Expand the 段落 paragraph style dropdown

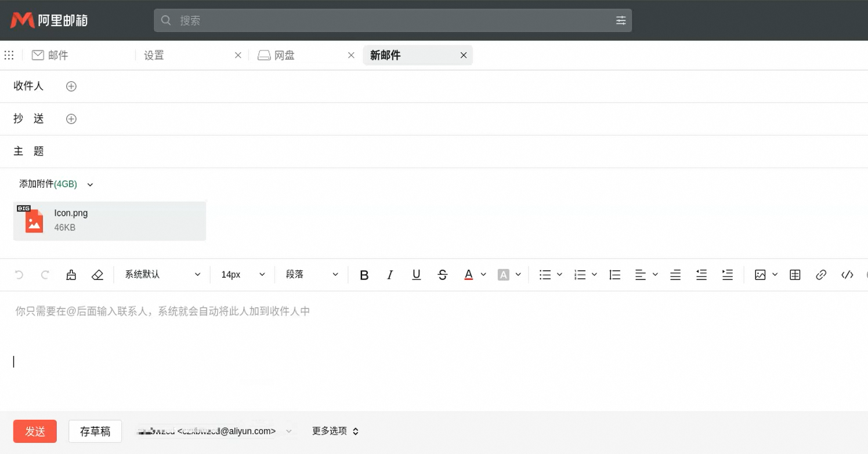pyautogui.click(x=312, y=275)
